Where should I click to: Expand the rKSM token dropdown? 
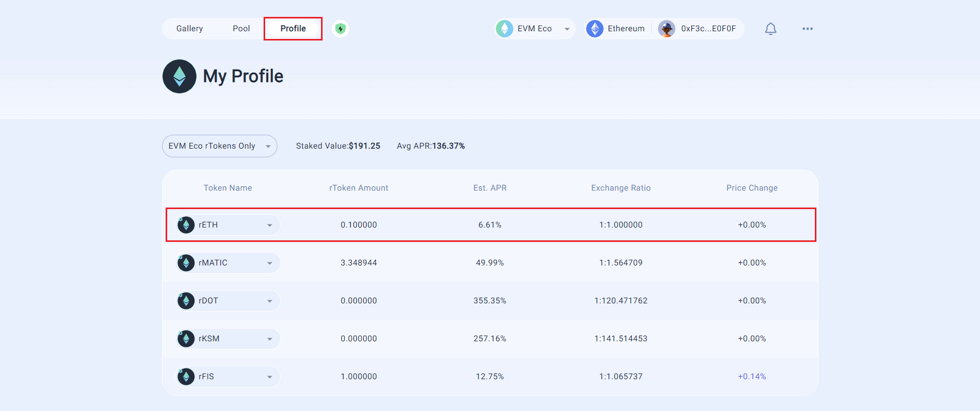click(228, 339)
